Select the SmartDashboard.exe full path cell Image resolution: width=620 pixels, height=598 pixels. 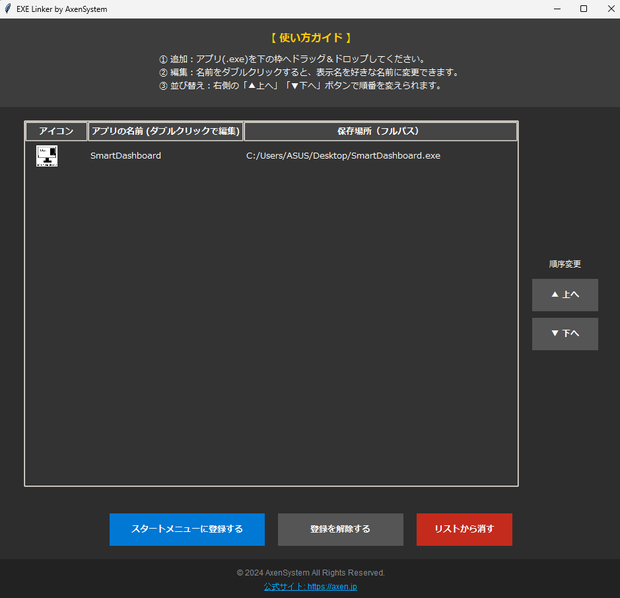pyautogui.click(x=343, y=156)
